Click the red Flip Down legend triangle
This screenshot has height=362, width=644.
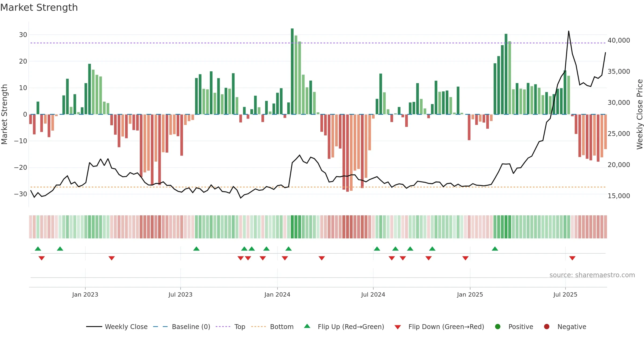tap(398, 327)
